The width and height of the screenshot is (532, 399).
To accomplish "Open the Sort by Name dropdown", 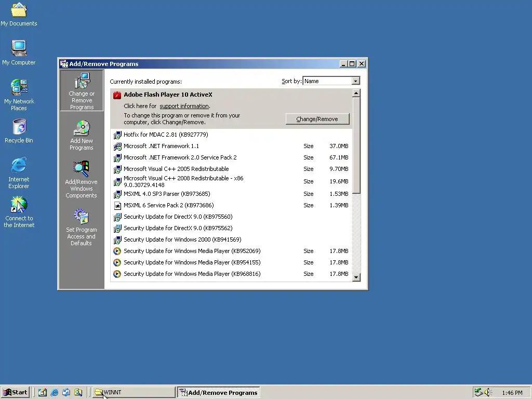I will click(355, 81).
